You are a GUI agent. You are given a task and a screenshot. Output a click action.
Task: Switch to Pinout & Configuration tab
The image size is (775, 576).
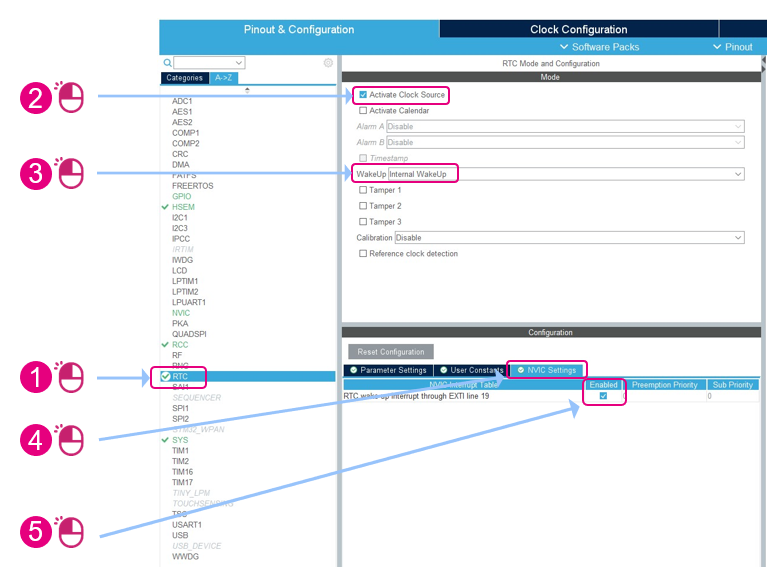pos(299,29)
